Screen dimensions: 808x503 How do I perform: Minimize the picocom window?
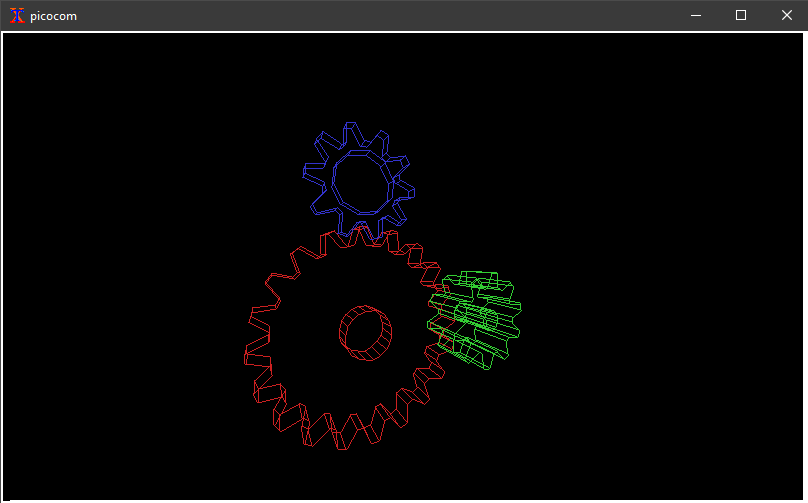(x=695, y=15)
